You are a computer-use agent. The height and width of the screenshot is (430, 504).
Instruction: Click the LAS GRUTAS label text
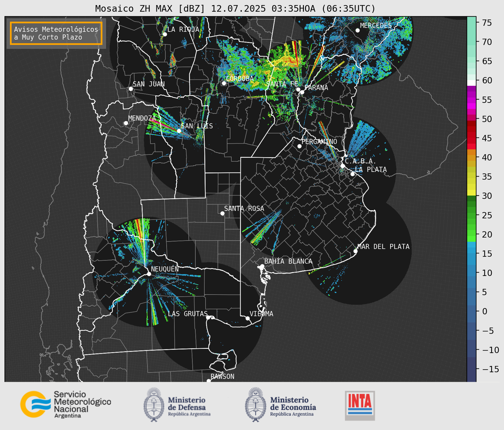click(x=188, y=314)
